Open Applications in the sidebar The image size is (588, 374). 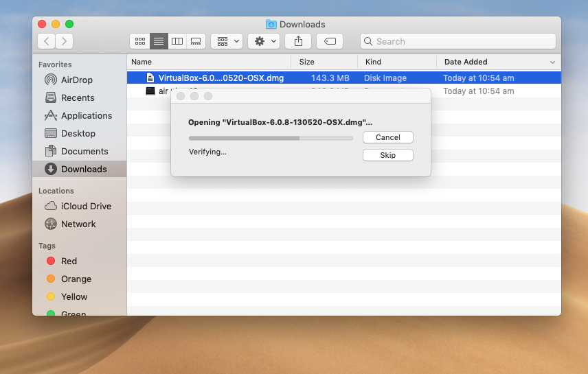(x=78, y=115)
